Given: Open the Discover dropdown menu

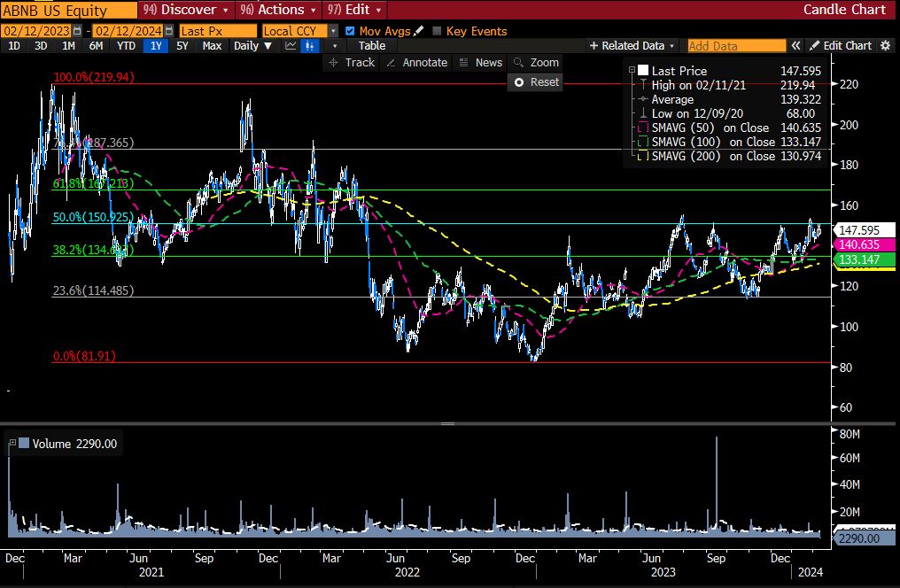Looking at the screenshot, I should click(186, 10).
